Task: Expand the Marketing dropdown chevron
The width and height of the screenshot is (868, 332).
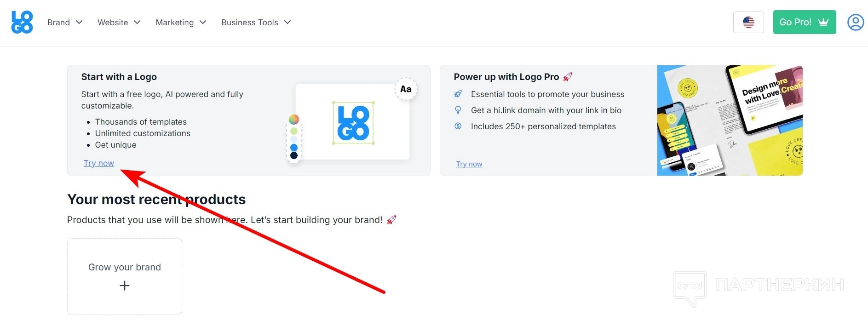Action: [203, 22]
